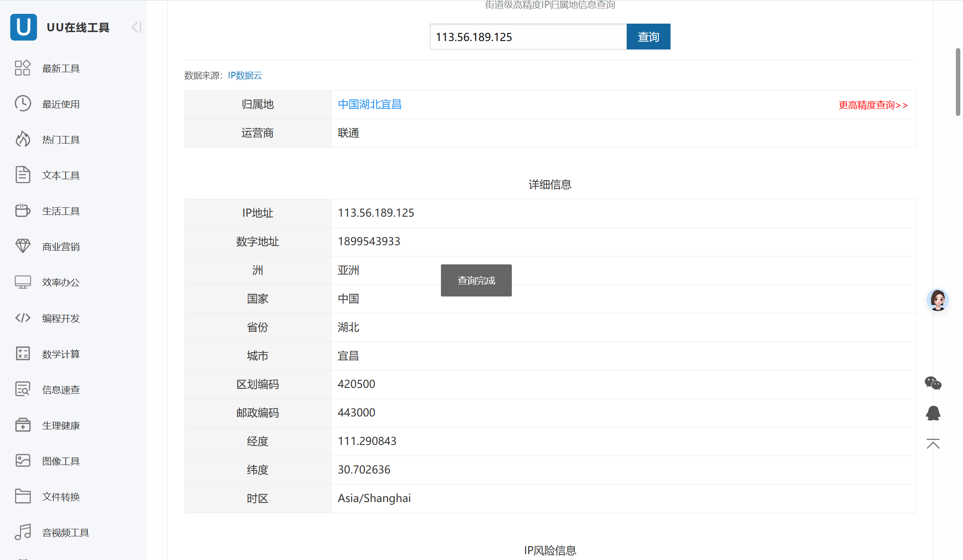Viewport: 963px width, 560px height.
Task: Open 数学计算 calculator icon
Action: tap(22, 354)
